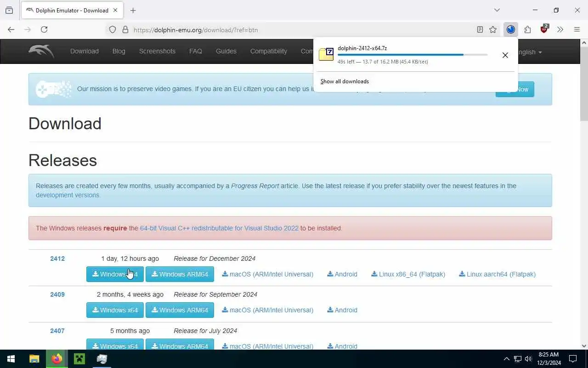Open the FAQ nav item
Image resolution: width=588 pixels, height=368 pixels.
tap(196, 51)
